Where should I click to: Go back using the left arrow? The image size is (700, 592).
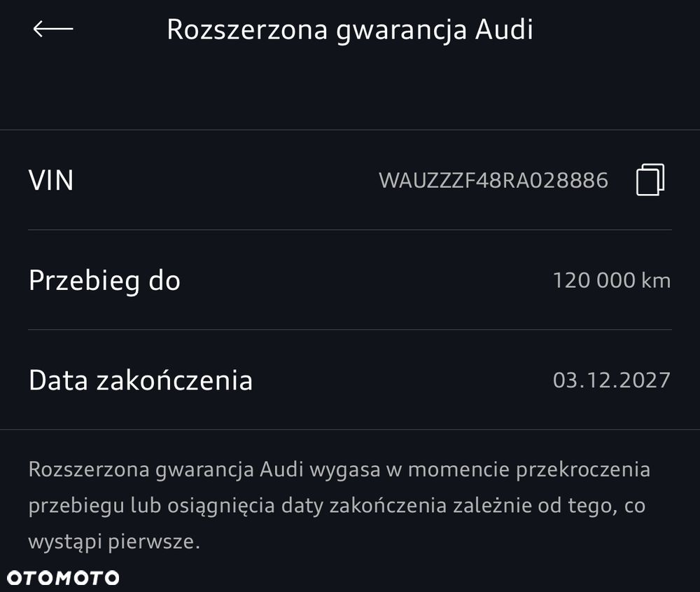(x=52, y=29)
